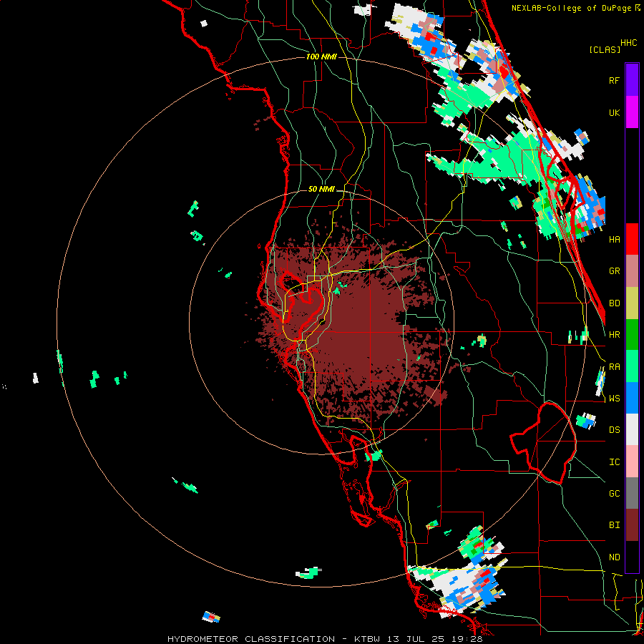Select the IC light pink legend swatch
This screenshot has width=644, height=644.
(632, 462)
